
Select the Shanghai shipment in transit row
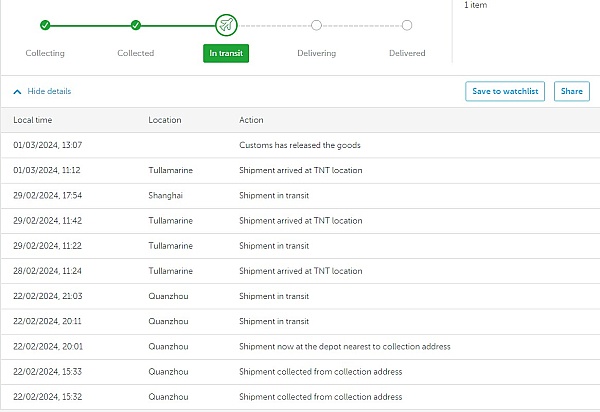coord(300,196)
